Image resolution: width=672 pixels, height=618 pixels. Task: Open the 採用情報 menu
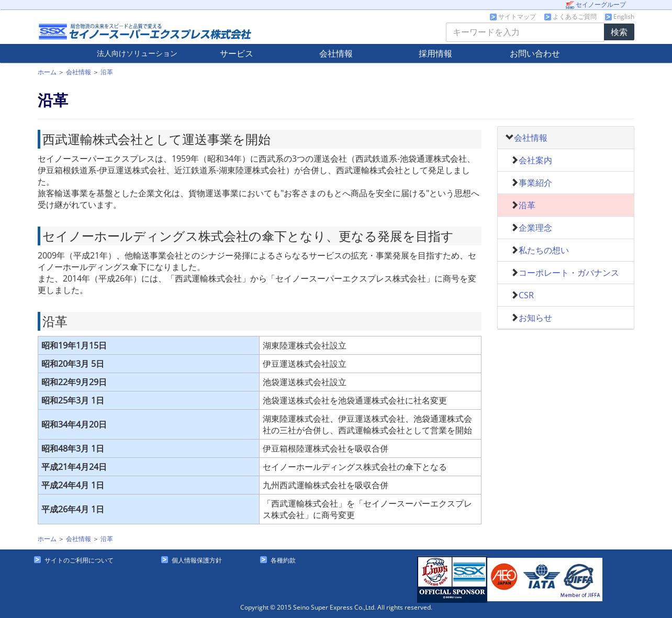435,53
